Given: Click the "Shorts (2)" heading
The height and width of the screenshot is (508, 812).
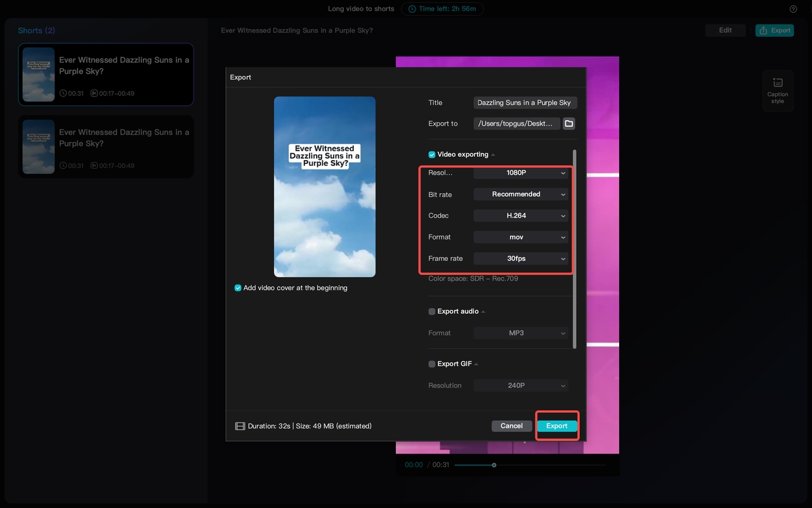Looking at the screenshot, I should click(36, 30).
